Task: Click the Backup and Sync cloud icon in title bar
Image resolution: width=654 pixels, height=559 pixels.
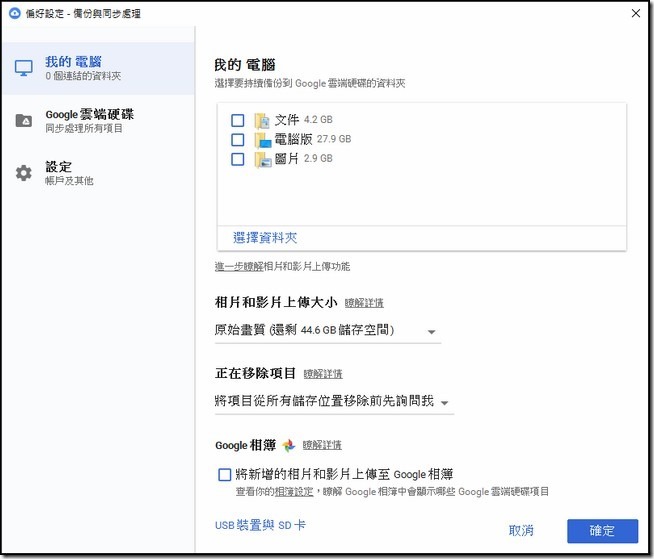Action: tap(15, 13)
